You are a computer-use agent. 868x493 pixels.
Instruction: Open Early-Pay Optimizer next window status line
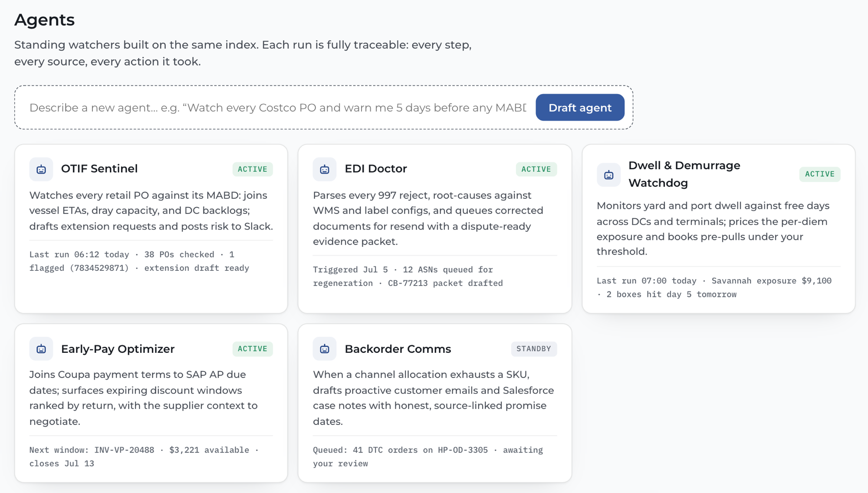coord(144,457)
